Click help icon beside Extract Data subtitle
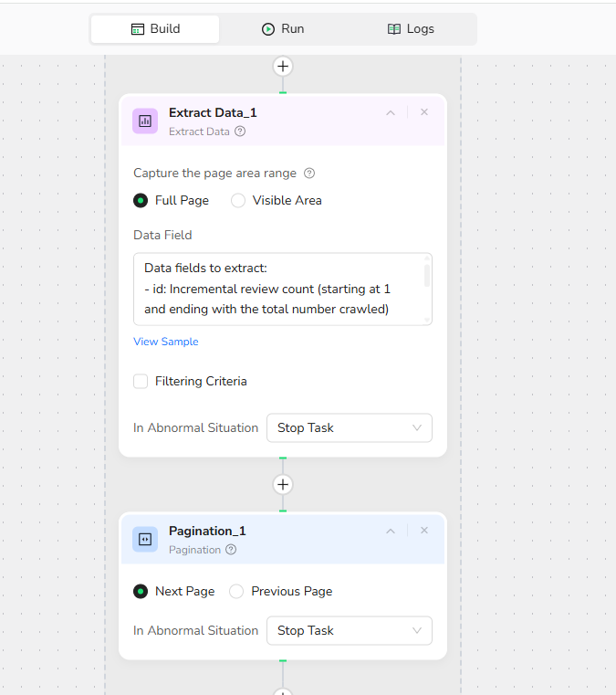Screen dimensions: 616x695 pos(240,132)
